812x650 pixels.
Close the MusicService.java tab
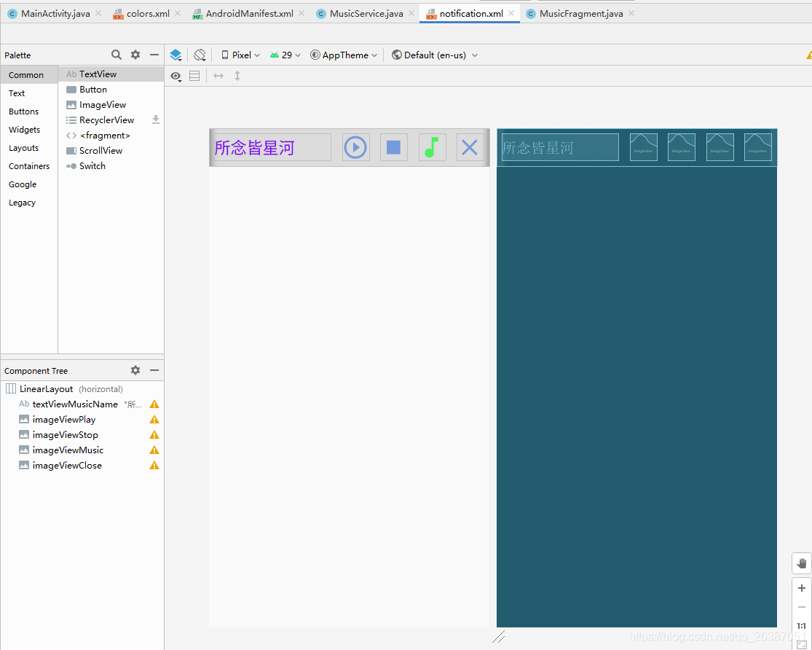[x=411, y=13]
